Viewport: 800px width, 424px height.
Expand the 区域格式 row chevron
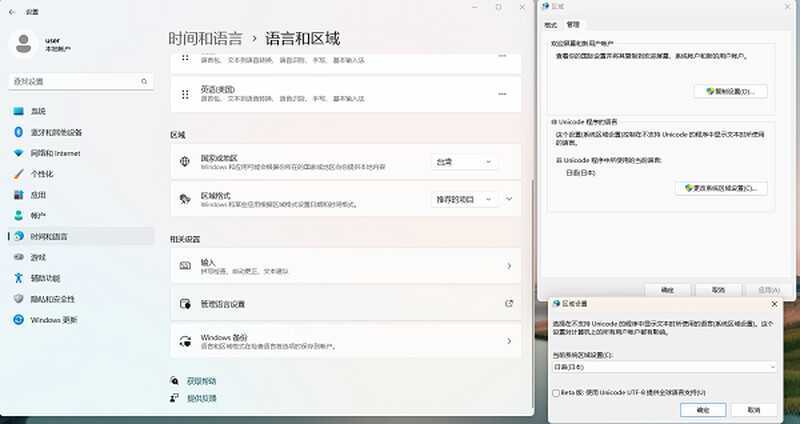pyautogui.click(x=510, y=199)
